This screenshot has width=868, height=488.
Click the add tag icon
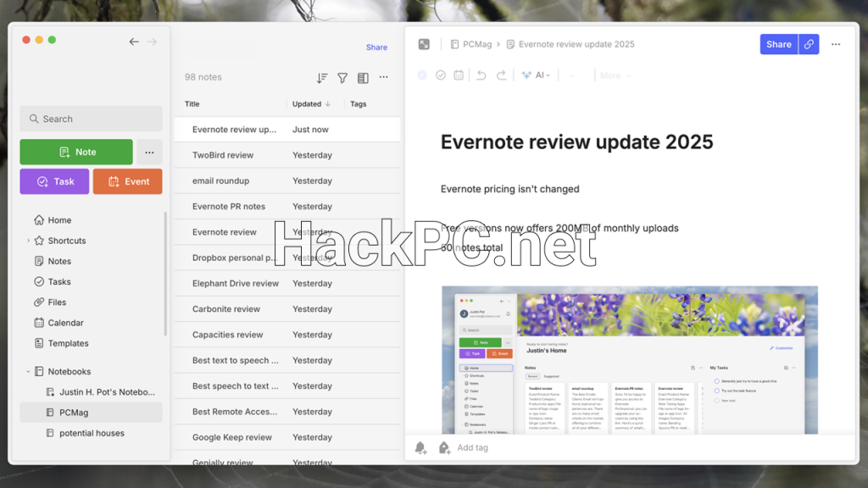point(444,447)
